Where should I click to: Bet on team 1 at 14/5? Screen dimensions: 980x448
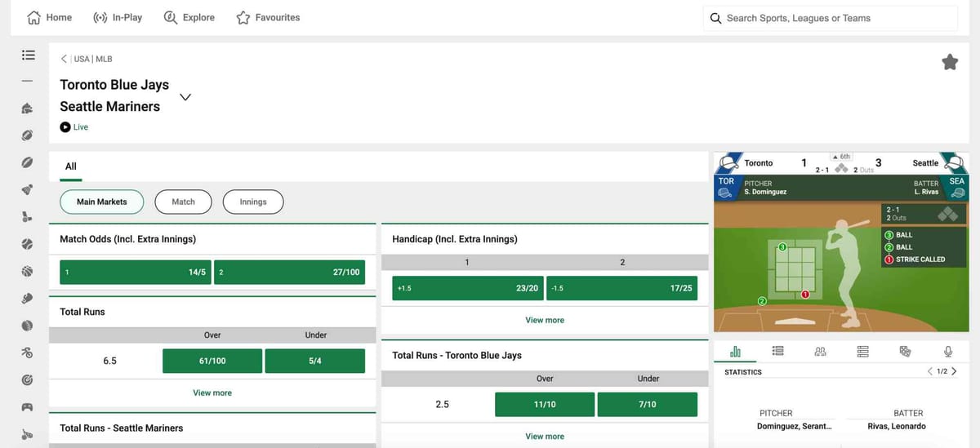(136, 272)
